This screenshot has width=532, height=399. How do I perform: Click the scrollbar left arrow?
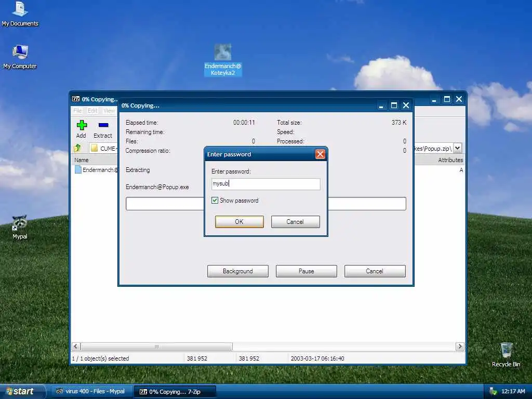pyautogui.click(x=76, y=347)
